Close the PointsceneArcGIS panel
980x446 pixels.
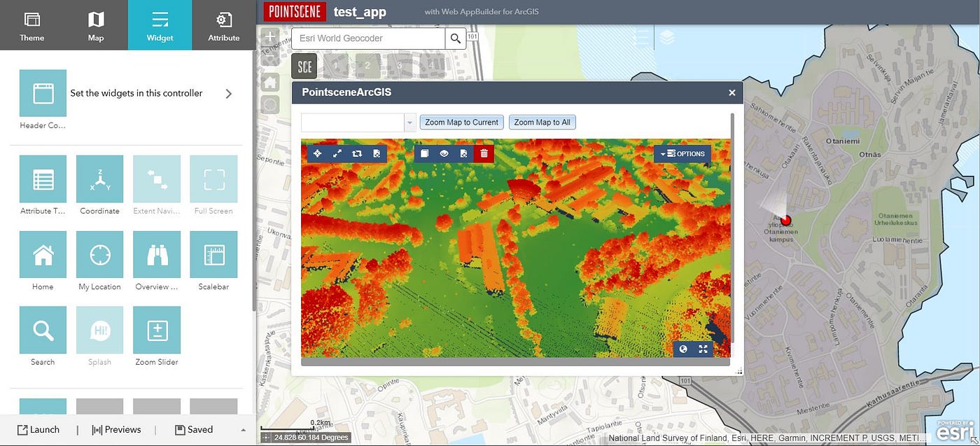(731, 92)
